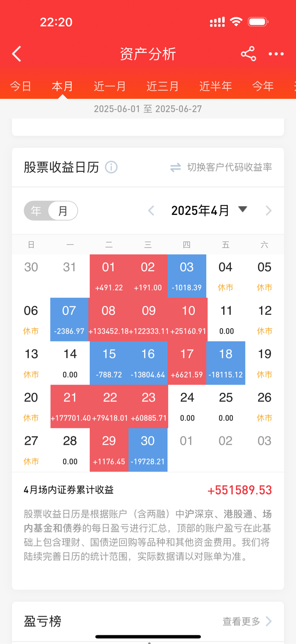Screen dimensions: 296x644
Task: Tap 切换客户代码收益率 link
Action: coord(230,167)
